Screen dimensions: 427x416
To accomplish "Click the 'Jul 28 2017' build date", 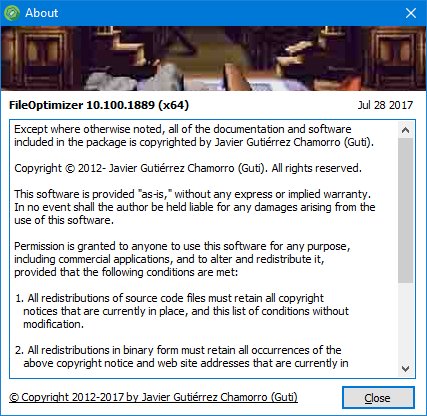I will pyautogui.click(x=385, y=105).
